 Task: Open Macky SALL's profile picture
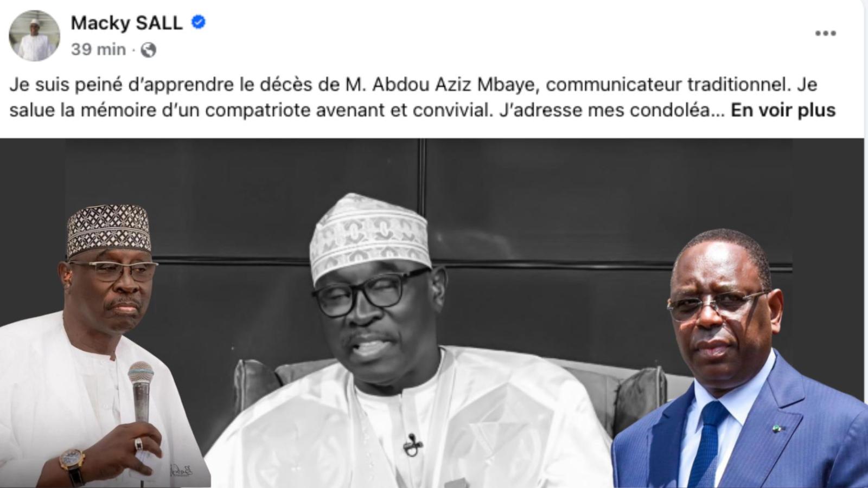34,35
